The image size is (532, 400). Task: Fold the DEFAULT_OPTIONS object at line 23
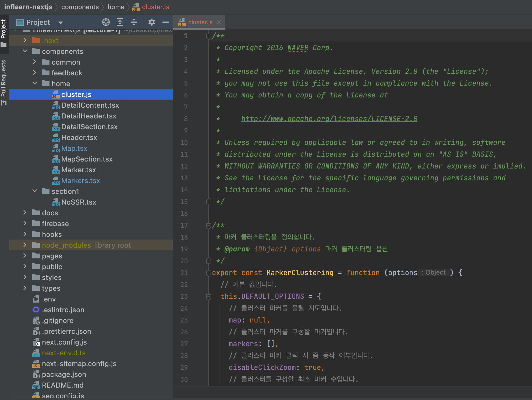(208, 296)
